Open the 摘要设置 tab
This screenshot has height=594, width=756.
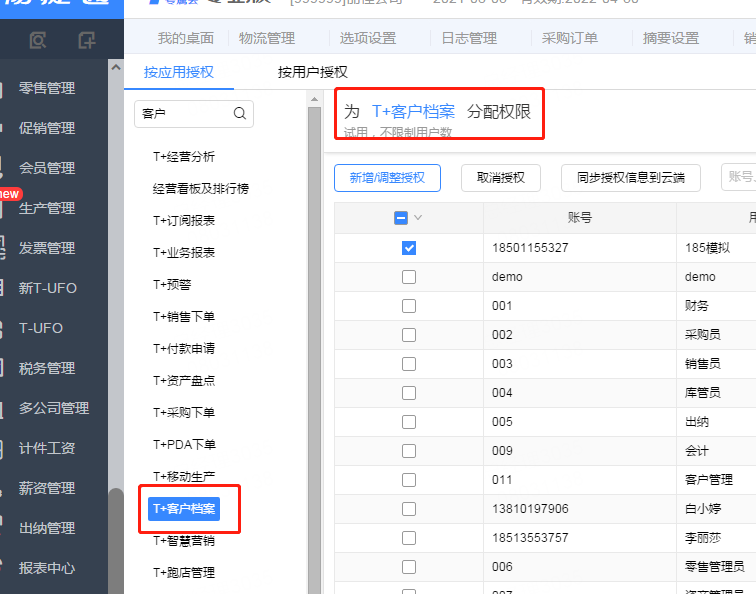(x=671, y=38)
